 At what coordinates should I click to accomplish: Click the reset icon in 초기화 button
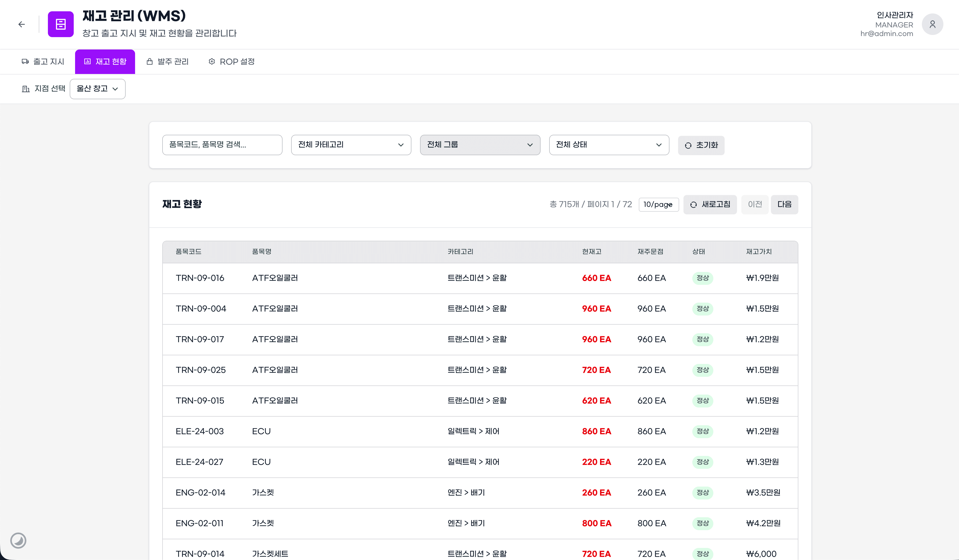(x=688, y=145)
